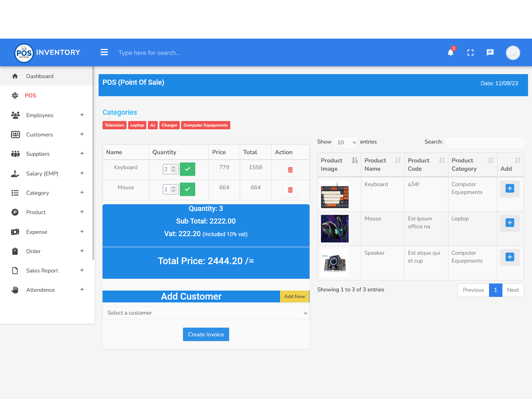
Task: Delete the Keyboard row from cart
Action: [x=290, y=170]
